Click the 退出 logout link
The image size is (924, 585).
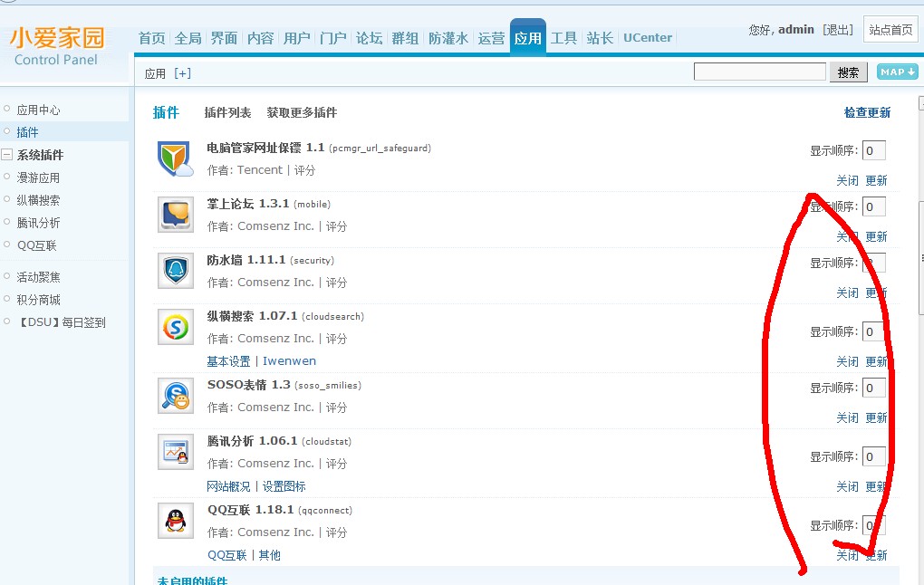coord(838,30)
